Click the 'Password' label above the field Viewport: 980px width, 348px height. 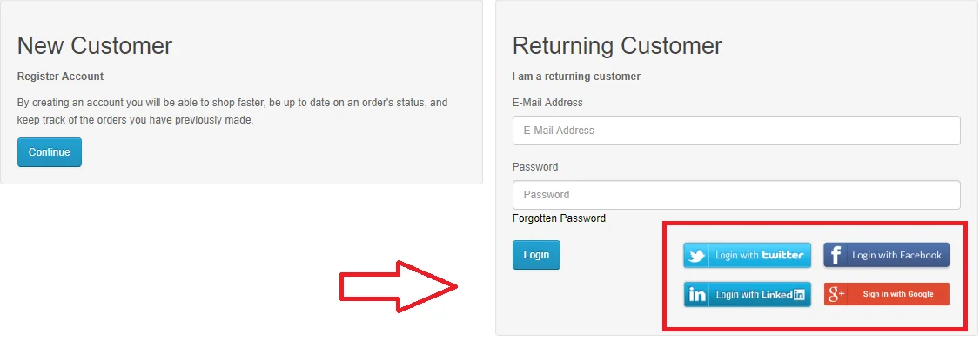pos(535,167)
